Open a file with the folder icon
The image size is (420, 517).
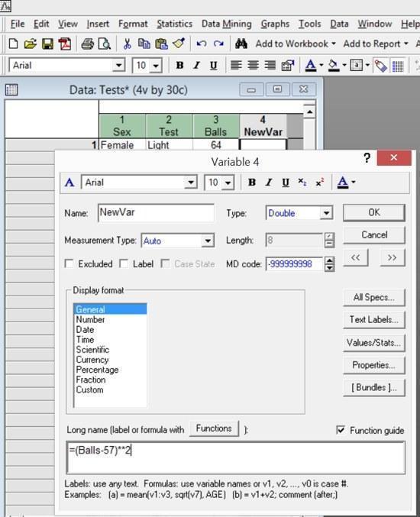coord(31,44)
